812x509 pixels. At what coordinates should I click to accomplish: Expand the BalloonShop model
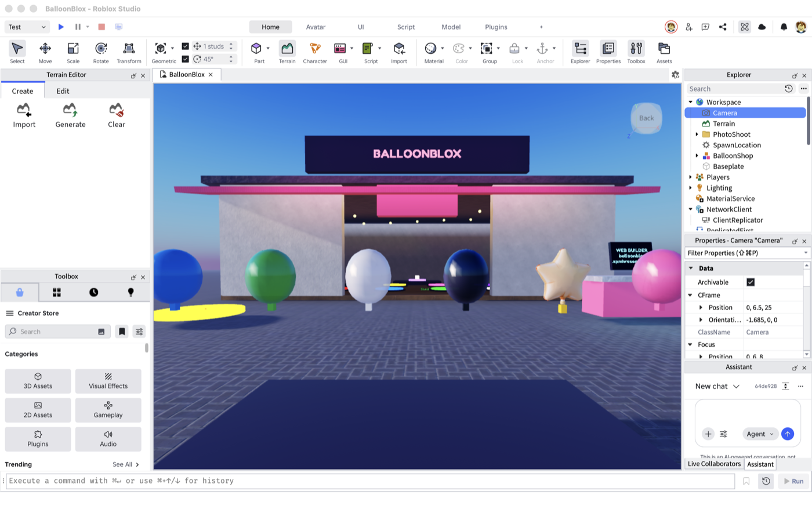pos(697,156)
